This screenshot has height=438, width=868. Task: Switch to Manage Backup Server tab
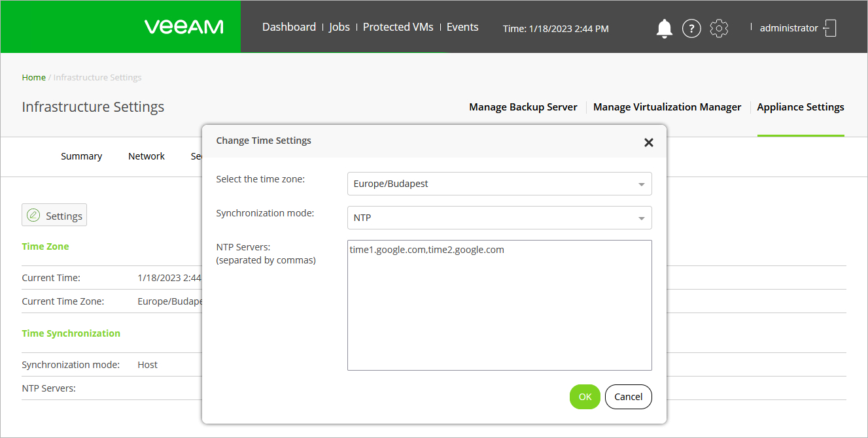pyautogui.click(x=523, y=107)
